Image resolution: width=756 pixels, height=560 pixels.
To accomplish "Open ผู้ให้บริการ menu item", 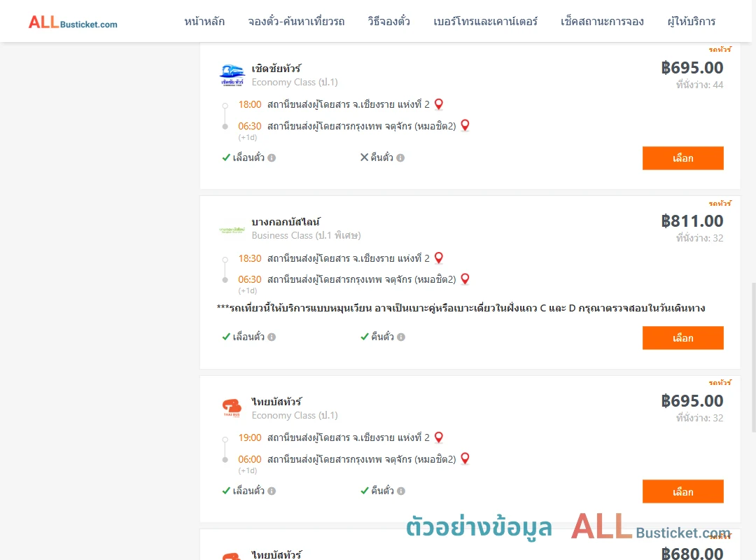I will (692, 21).
